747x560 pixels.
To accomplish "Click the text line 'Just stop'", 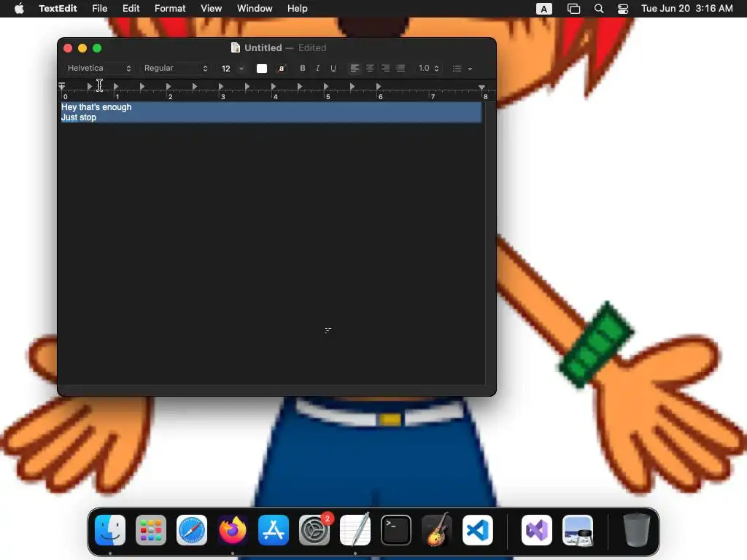I will (79, 117).
